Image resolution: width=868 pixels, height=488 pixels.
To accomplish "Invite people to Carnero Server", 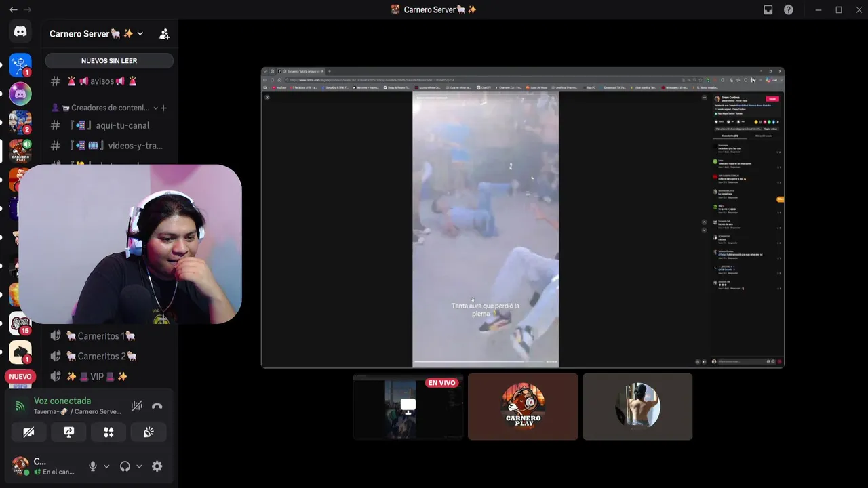I will point(164,33).
